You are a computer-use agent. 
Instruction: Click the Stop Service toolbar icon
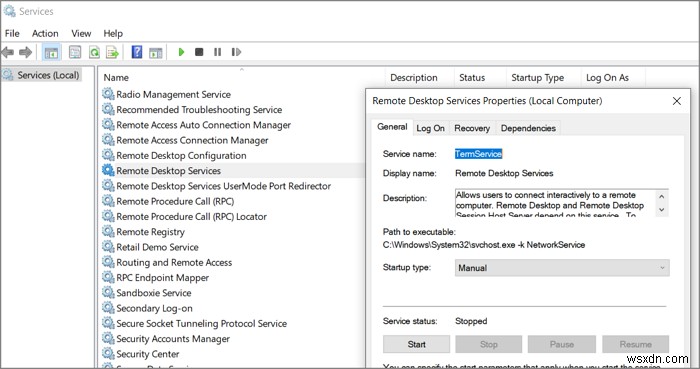[199, 52]
